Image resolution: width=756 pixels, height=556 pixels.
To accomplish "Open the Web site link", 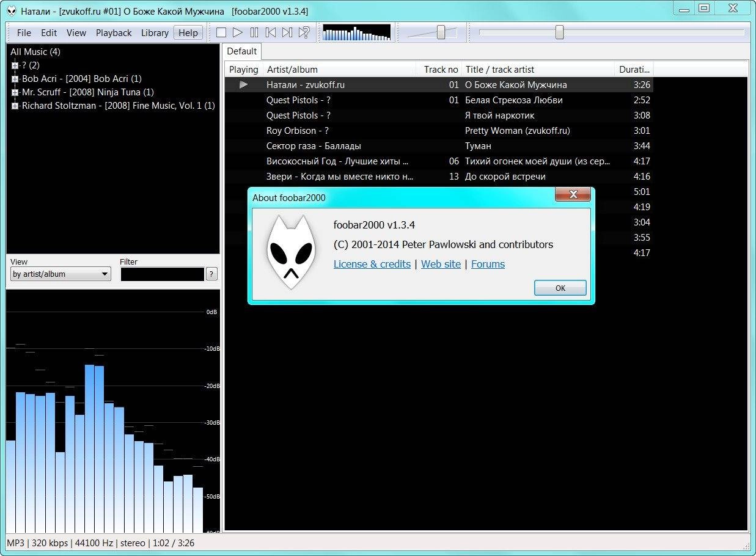I will pos(441,264).
